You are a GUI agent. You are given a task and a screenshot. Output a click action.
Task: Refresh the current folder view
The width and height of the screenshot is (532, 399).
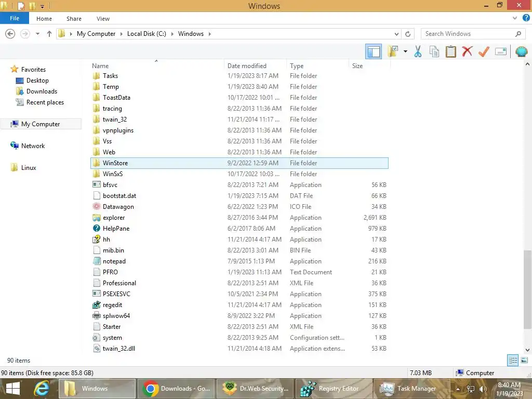pyautogui.click(x=408, y=34)
